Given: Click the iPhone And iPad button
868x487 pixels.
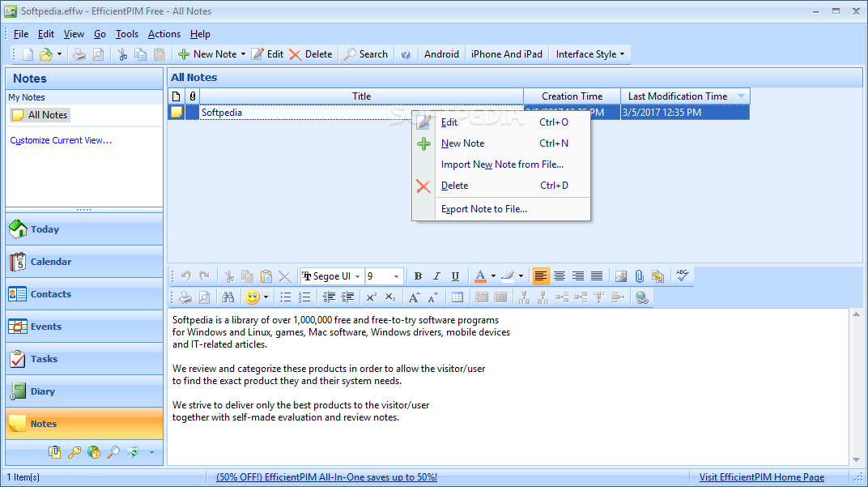Looking at the screenshot, I should (x=507, y=54).
